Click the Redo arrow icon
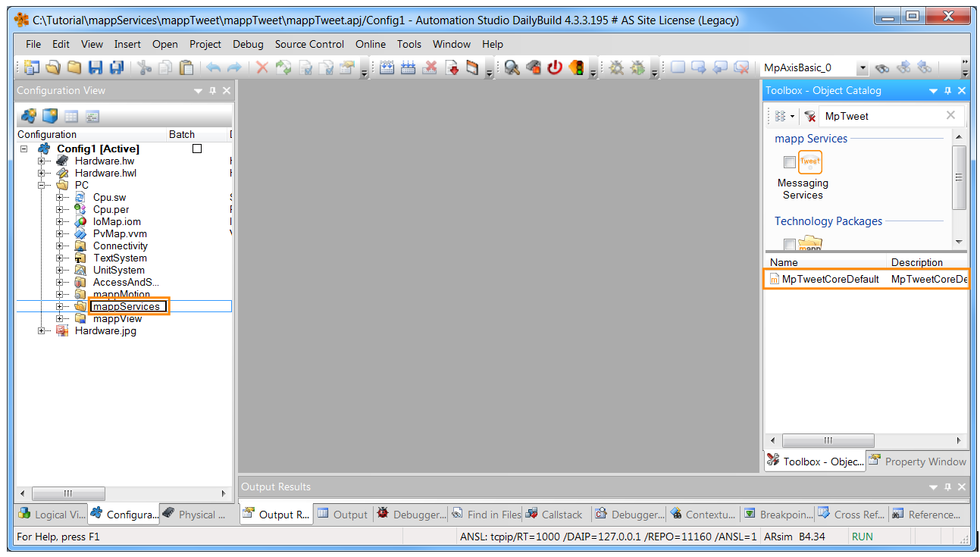This screenshot has width=980, height=557. (x=234, y=67)
